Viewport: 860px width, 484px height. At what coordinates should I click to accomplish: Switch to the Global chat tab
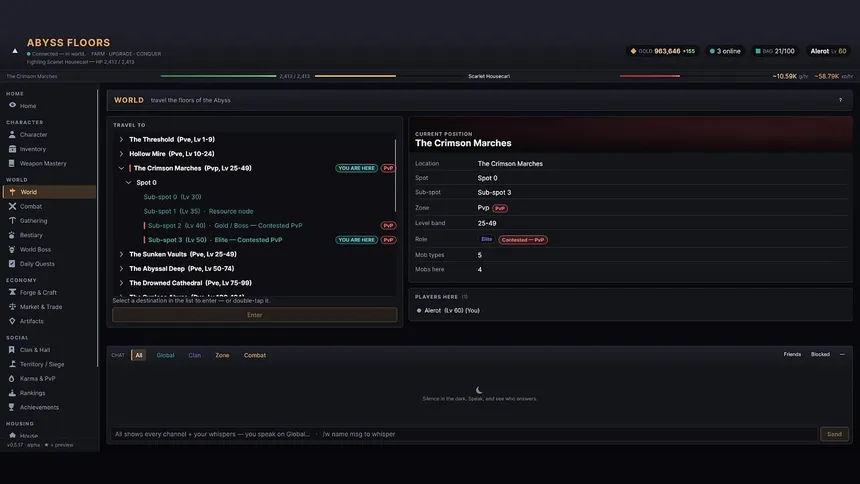tap(165, 355)
